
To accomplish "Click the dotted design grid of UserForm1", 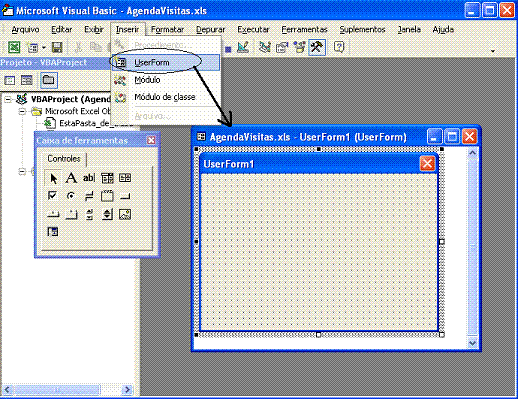I will [x=319, y=251].
